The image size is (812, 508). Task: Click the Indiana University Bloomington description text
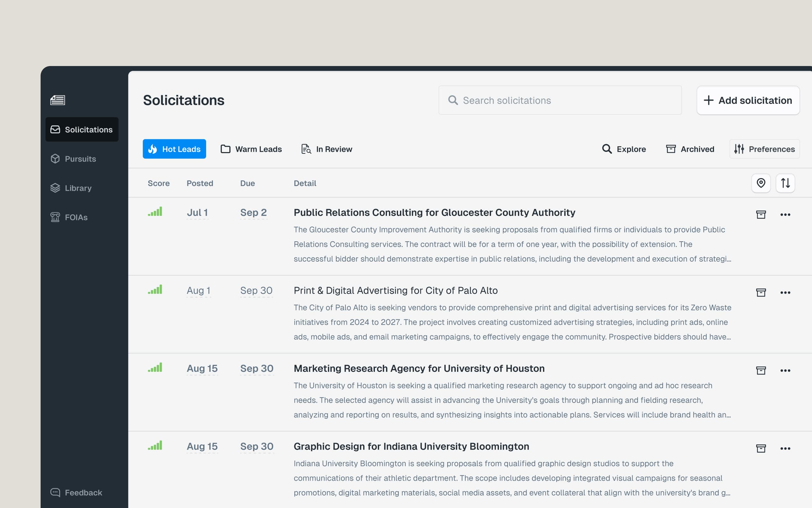tap(512, 478)
